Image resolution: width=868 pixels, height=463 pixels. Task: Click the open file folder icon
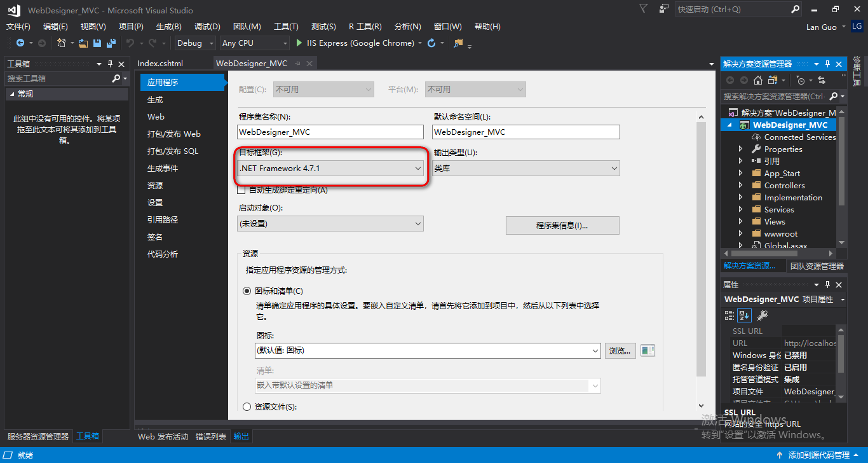pyautogui.click(x=83, y=43)
